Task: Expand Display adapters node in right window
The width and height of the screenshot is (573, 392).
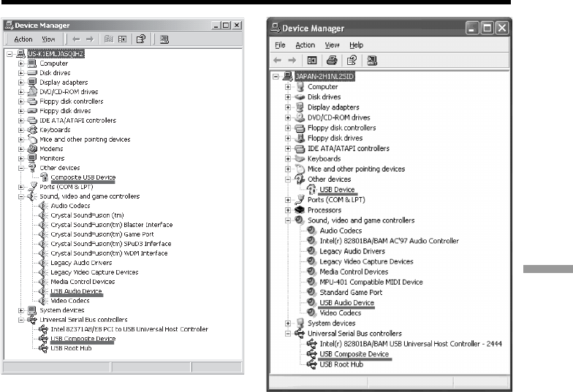Action: click(288, 107)
